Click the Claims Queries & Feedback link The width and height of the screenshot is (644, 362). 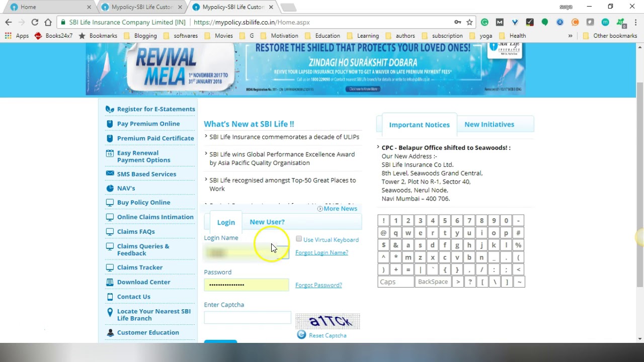click(143, 250)
